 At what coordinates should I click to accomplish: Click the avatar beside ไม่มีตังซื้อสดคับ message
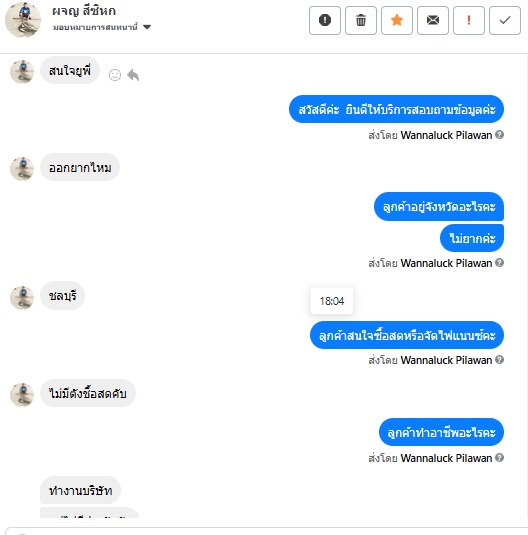click(x=22, y=395)
